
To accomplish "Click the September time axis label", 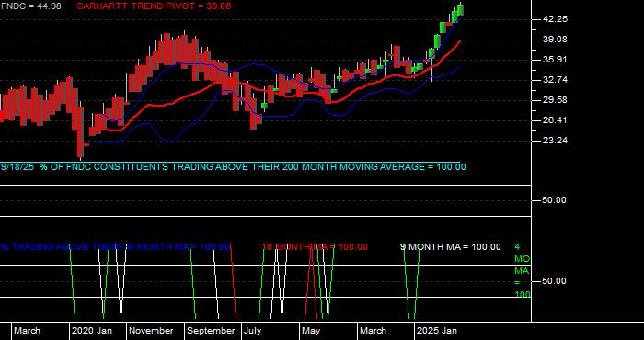I will tap(211, 331).
